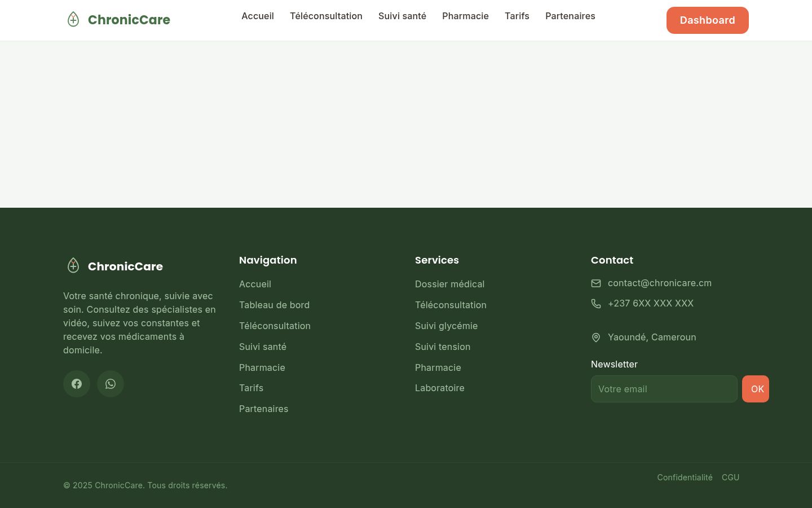Viewport: 812px width, 508px height.
Task: Go to Suivi santé in top navigation
Action: pos(402,16)
